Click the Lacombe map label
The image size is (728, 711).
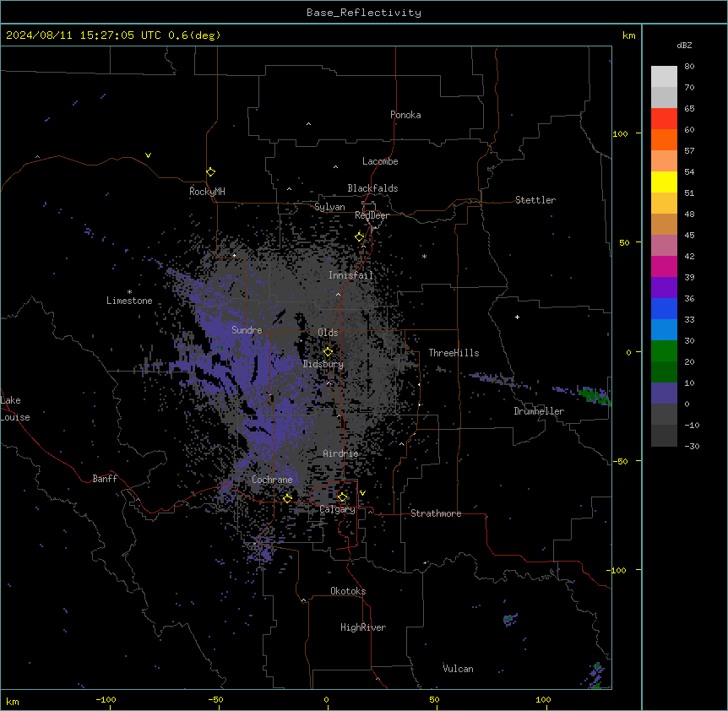[x=380, y=161]
